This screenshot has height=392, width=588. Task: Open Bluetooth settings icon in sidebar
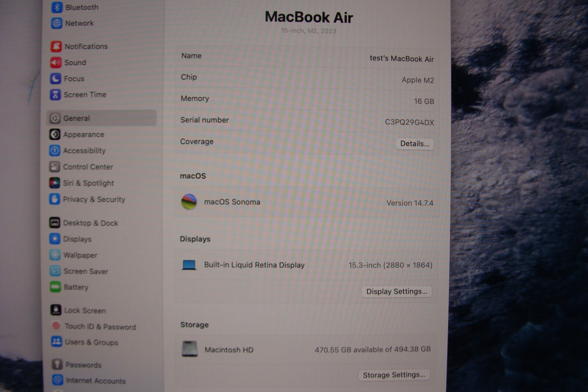57,7
